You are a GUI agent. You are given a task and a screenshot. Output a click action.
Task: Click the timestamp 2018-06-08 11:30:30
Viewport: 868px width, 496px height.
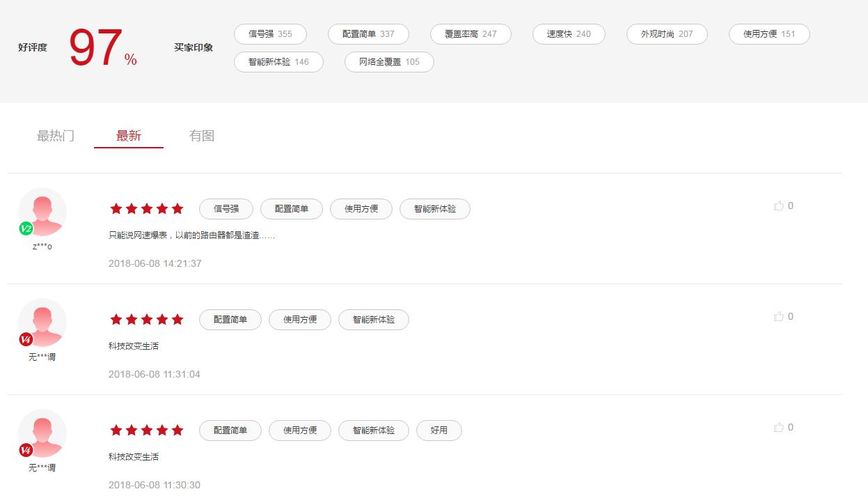pyautogui.click(x=155, y=485)
